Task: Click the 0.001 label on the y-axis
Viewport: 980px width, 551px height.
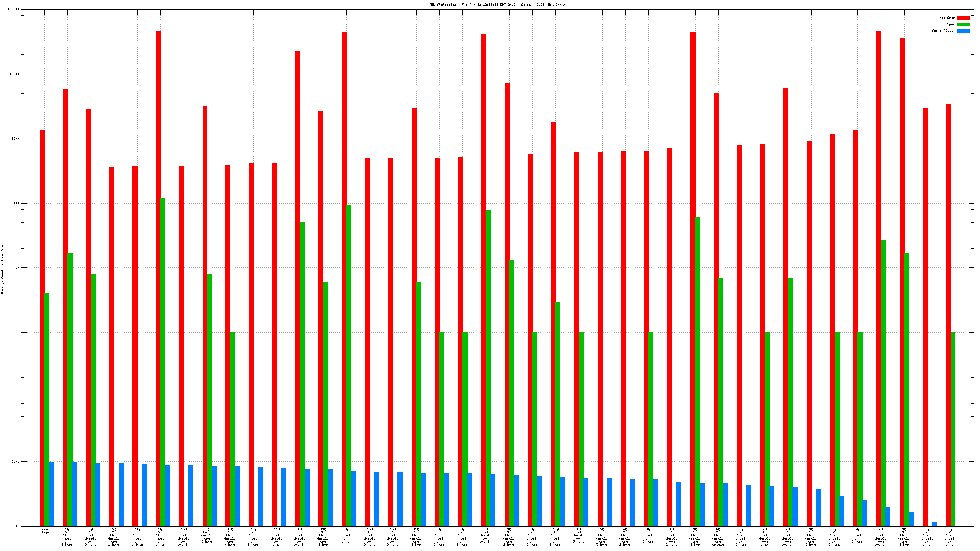Action: coord(14,526)
